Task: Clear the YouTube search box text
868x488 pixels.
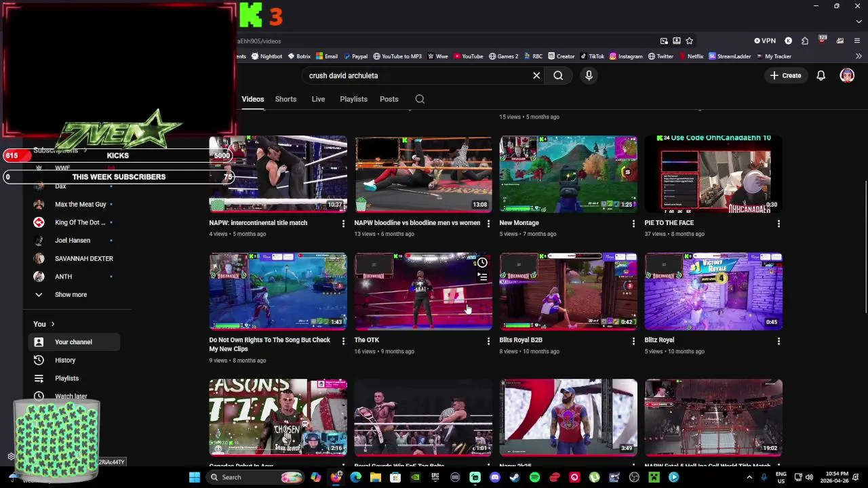Action: click(536, 75)
